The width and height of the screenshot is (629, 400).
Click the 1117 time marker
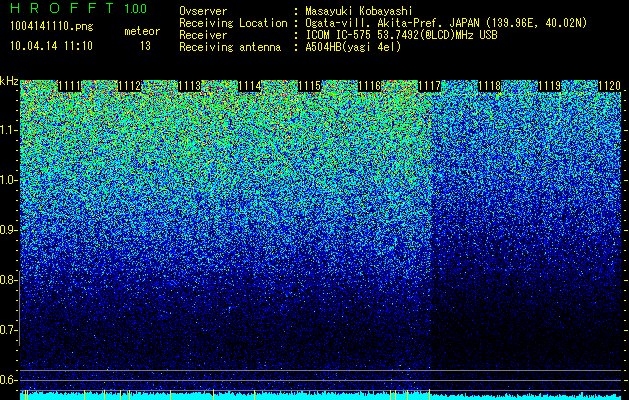click(x=430, y=86)
